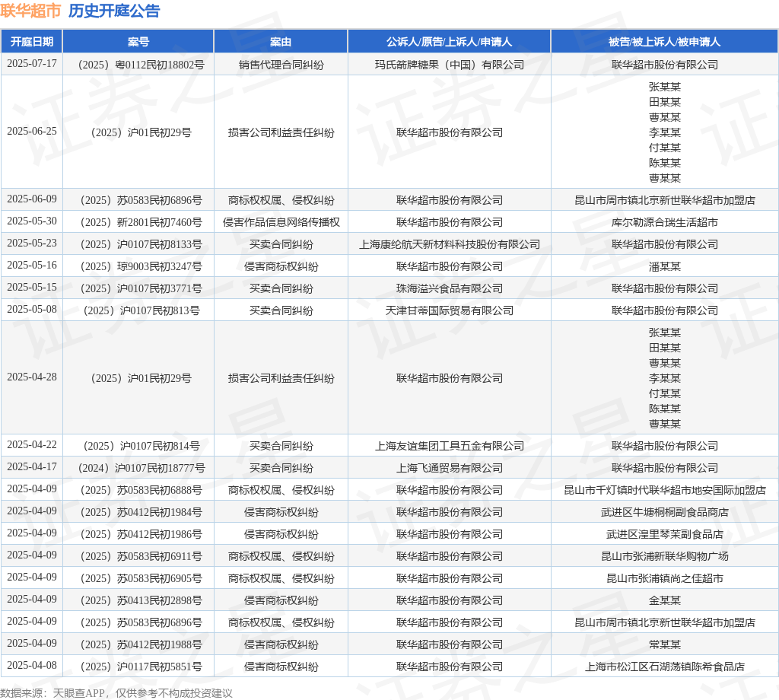Select date cell 2025-05-08

pyautogui.click(x=32, y=310)
